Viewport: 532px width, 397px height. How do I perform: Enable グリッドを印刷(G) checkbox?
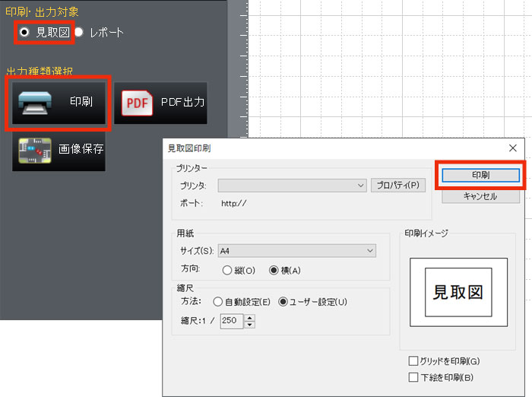413,360
